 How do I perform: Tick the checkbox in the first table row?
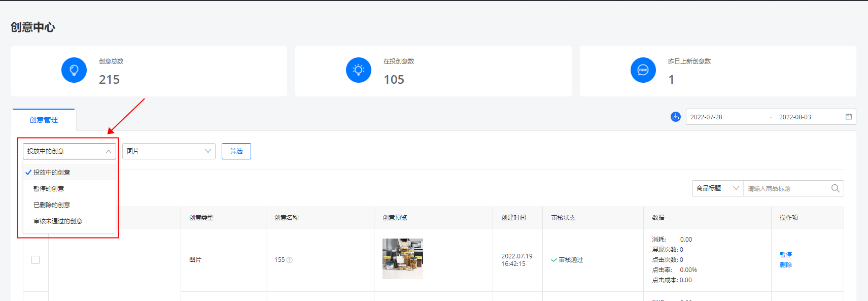tap(36, 260)
